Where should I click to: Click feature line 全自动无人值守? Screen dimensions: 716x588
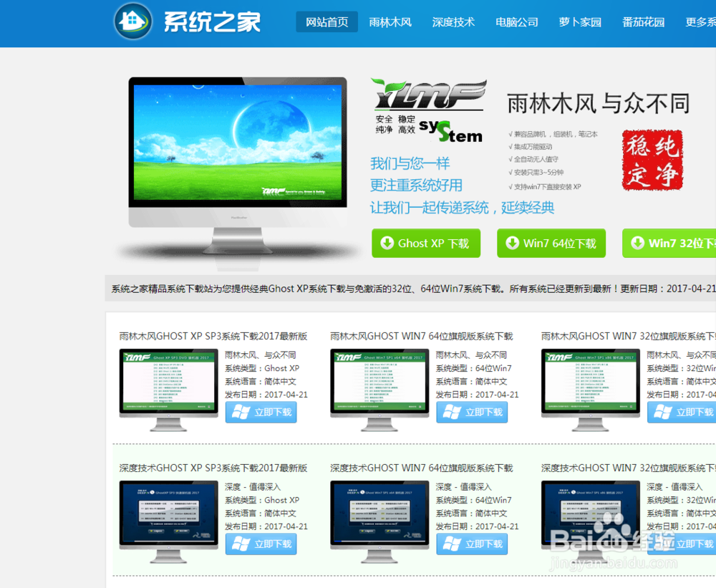(x=533, y=159)
